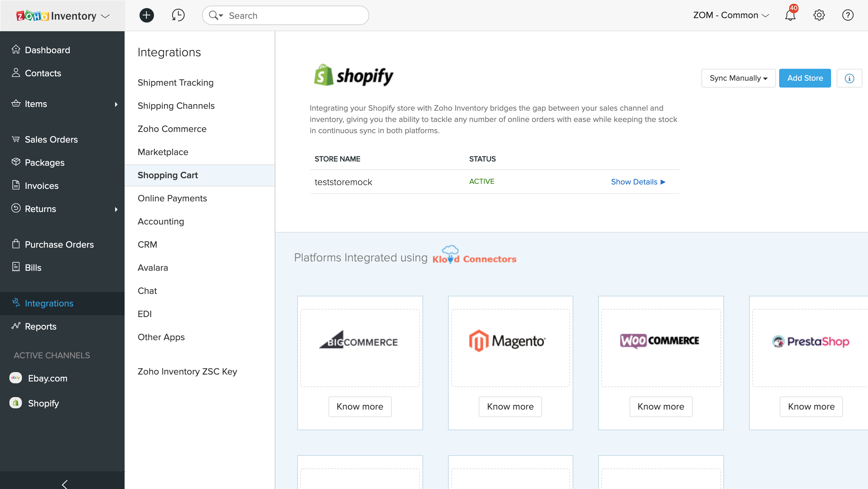Click the Add Store button
Image resolution: width=868 pixels, height=489 pixels.
coord(805,78)
